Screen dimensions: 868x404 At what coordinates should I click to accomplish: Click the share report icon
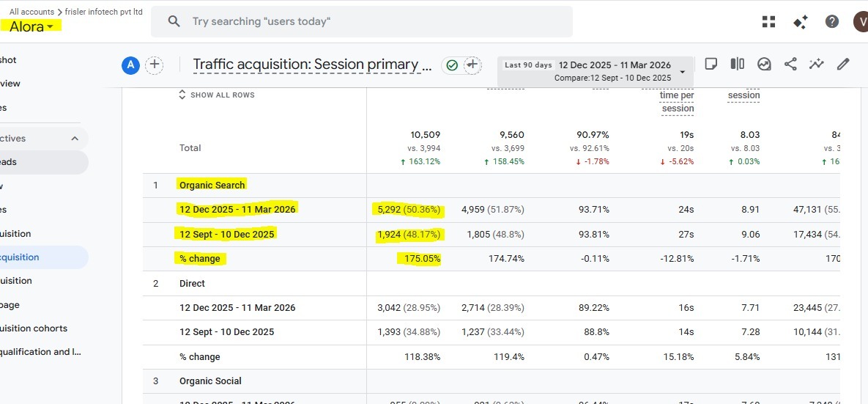click(x=790, y=65)
